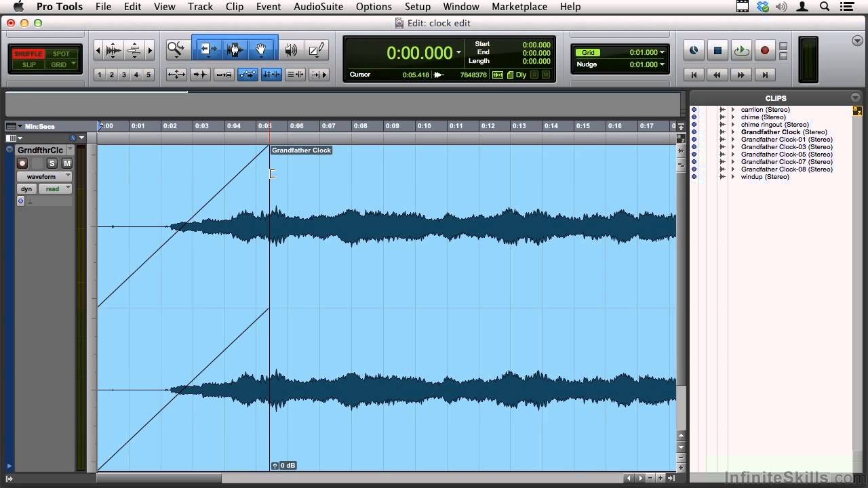Expand the carillon (Stereo) clip

click(x=732, y=110)
